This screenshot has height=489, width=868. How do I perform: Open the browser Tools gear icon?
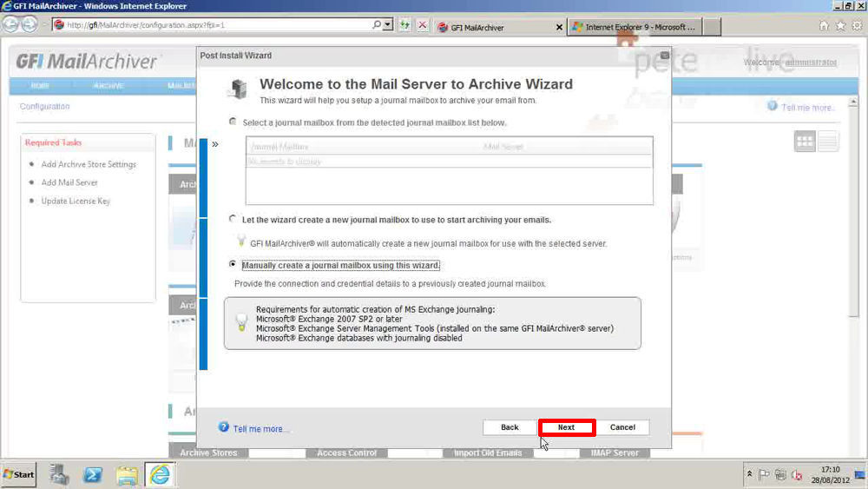point(857,25)
